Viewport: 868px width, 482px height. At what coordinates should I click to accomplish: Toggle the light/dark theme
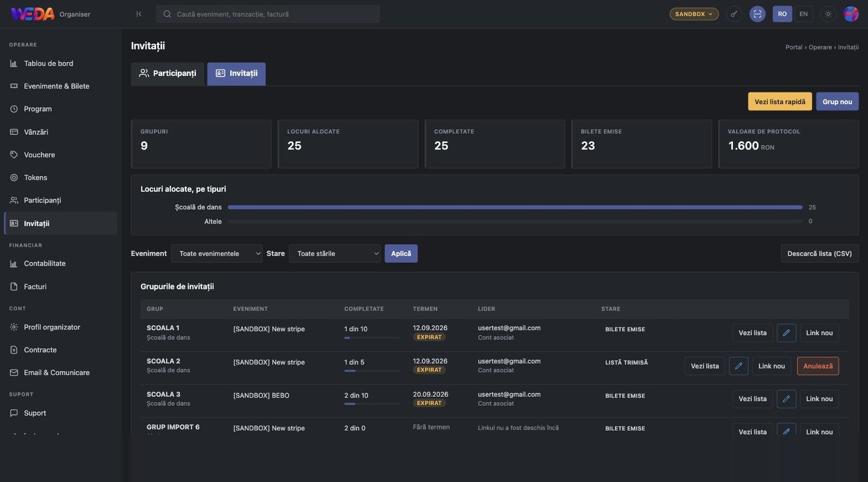coord(828,14)
